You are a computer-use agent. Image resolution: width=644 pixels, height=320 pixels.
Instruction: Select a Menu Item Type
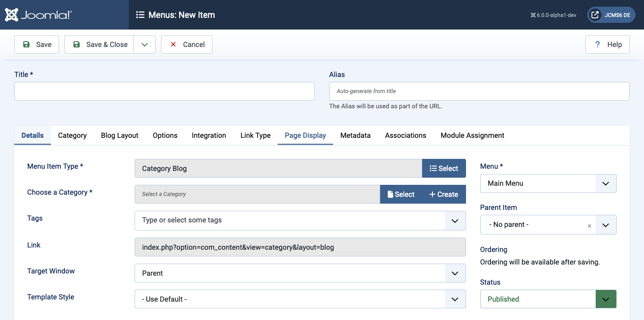444,168
